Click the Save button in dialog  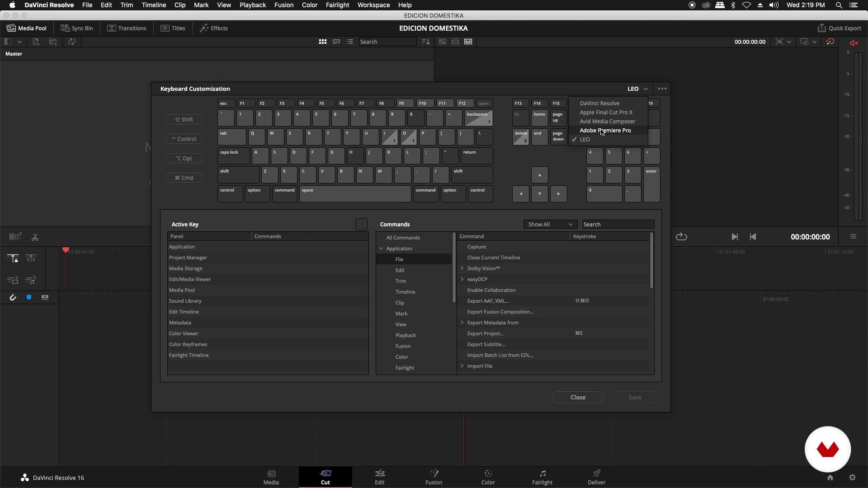click(x=635, y=397)
